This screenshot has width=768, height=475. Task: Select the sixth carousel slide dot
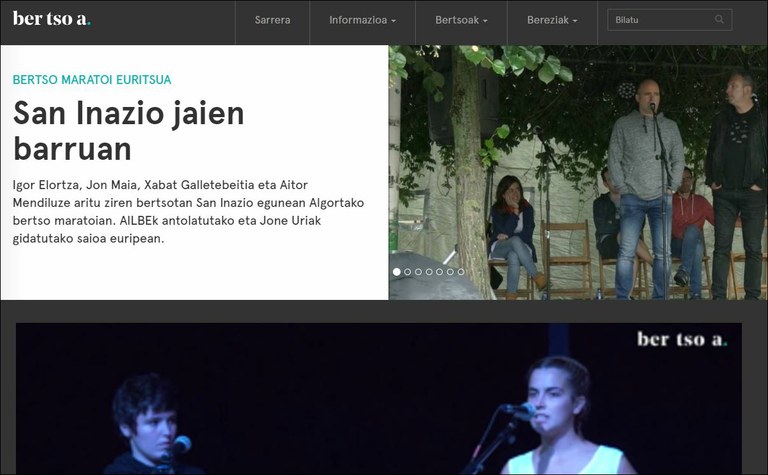point(450,272)
